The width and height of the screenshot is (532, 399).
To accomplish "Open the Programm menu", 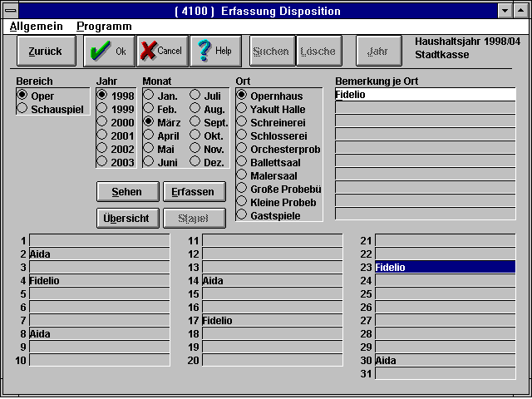I will click(104, 27).
